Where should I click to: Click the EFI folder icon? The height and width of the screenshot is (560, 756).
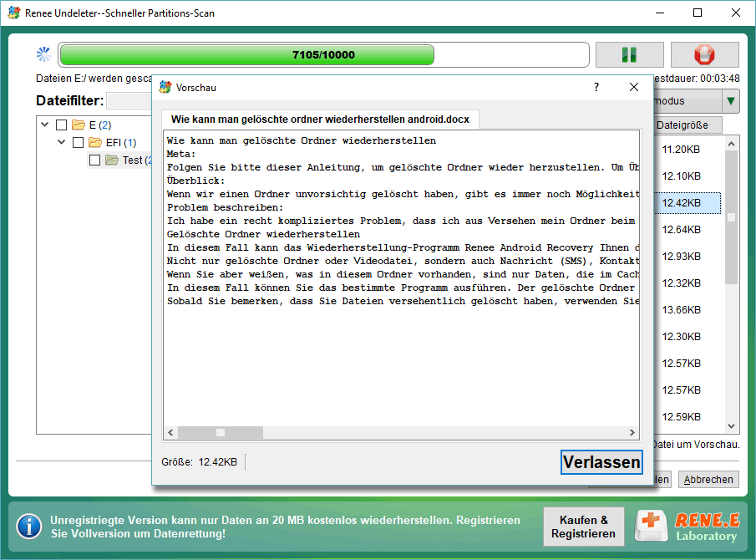point(95,142)
